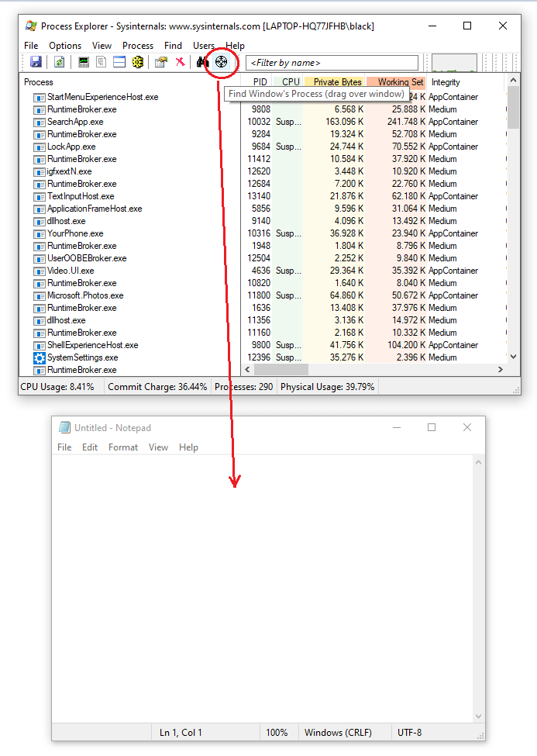The height and width of the screenshot is (756, 537).
Task: Open the System Information graph icon
Action: (x=84, y=62)
